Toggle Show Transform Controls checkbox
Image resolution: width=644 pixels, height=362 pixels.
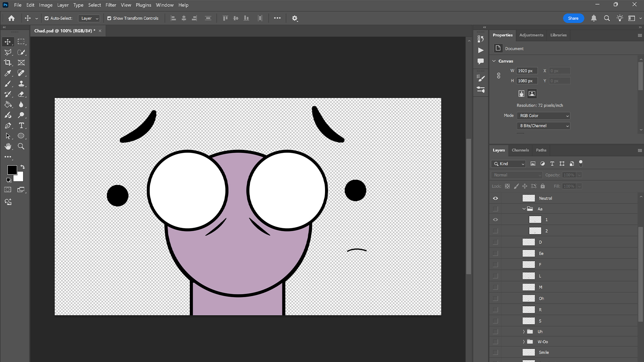[x=109, y=18]
